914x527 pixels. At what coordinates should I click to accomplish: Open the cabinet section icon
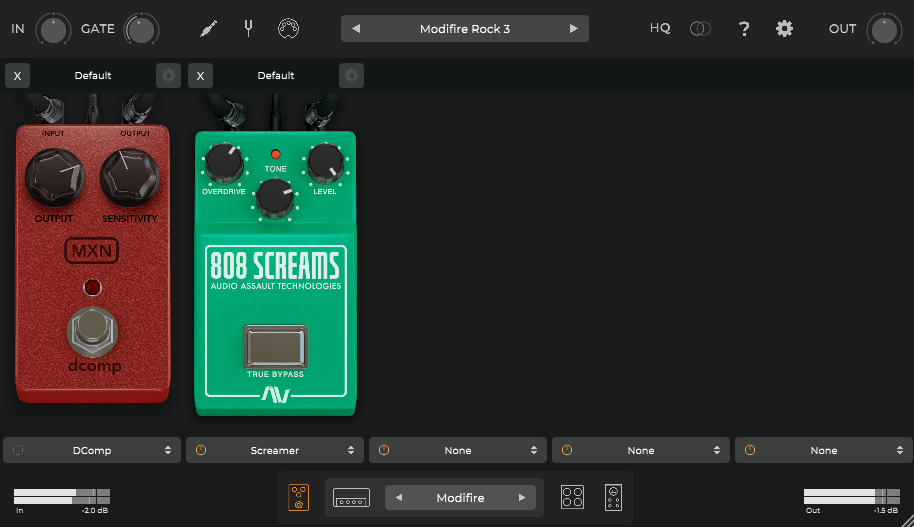[572, 497]
